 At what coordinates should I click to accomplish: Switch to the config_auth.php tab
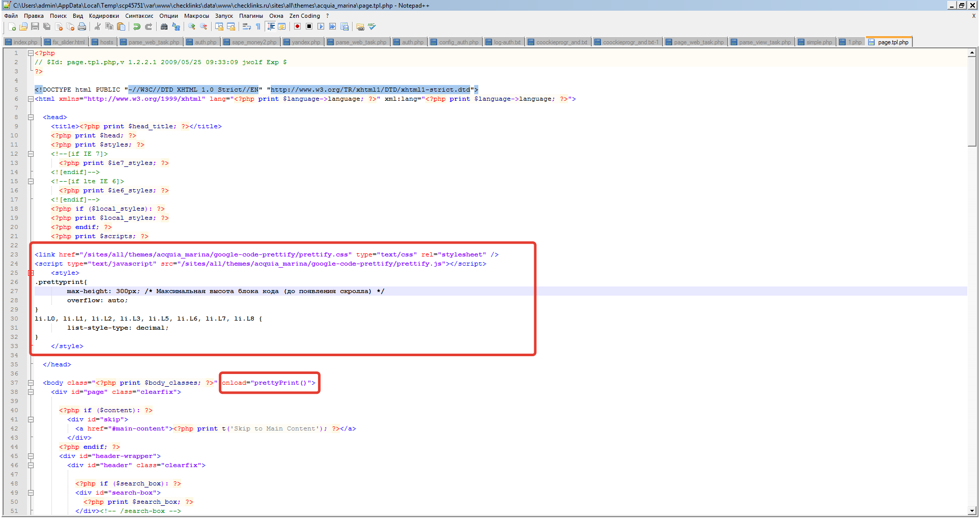455,42
